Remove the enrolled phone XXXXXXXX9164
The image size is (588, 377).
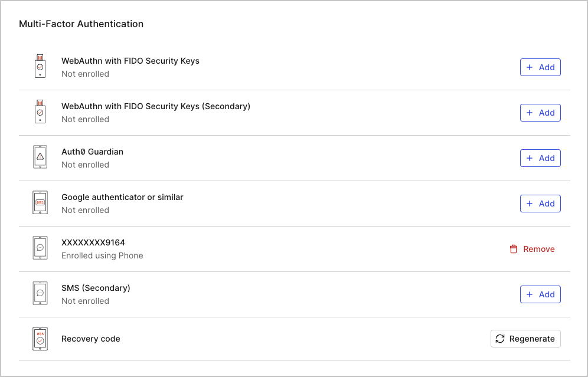coord(532,249)
